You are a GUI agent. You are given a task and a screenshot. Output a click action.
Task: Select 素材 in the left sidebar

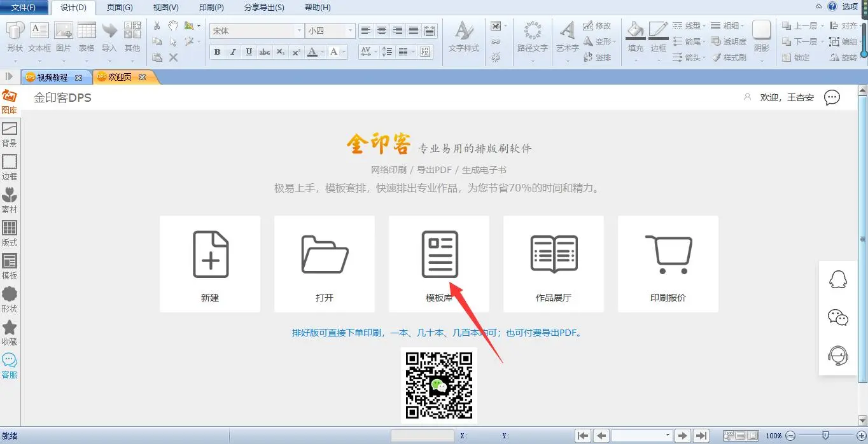[x=10, y=200]
